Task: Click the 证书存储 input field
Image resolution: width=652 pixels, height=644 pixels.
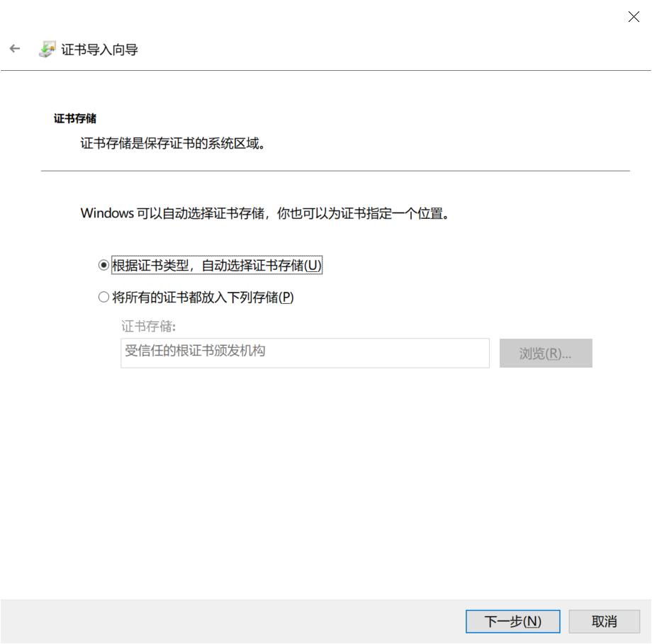Action: click(x=305, y=353)
